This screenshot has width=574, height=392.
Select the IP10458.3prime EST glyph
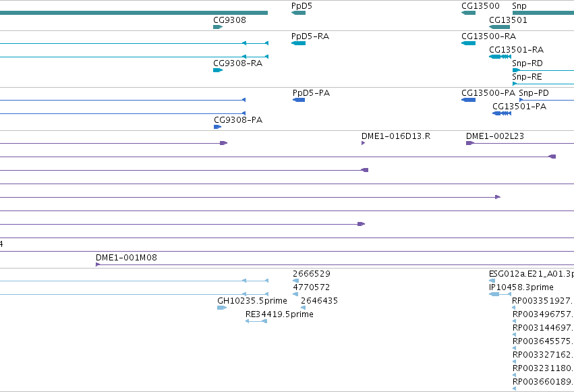click(500, 294)
